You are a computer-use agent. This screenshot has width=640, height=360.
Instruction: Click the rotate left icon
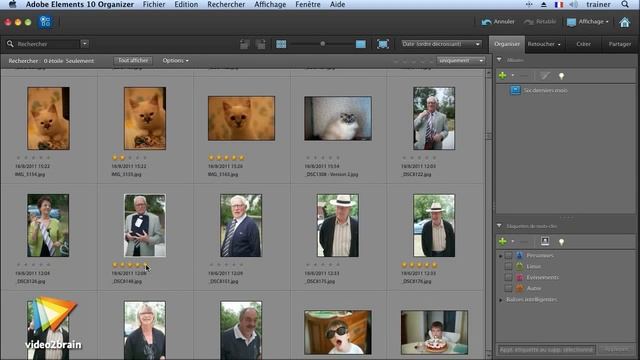[244, 44]
